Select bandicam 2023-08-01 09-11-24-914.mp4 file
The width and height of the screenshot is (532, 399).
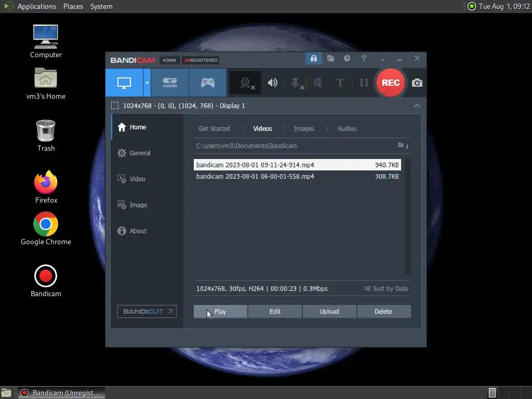click(x=297, y=165)
